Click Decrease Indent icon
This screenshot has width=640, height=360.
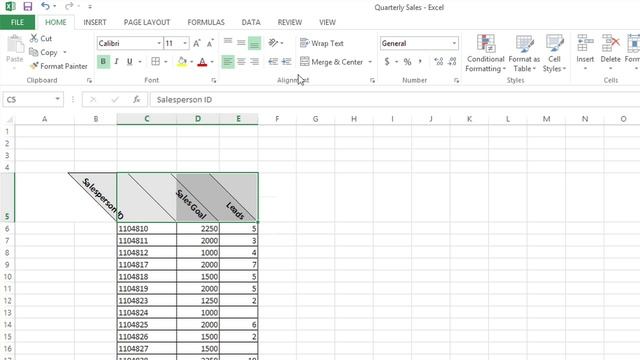273,62
